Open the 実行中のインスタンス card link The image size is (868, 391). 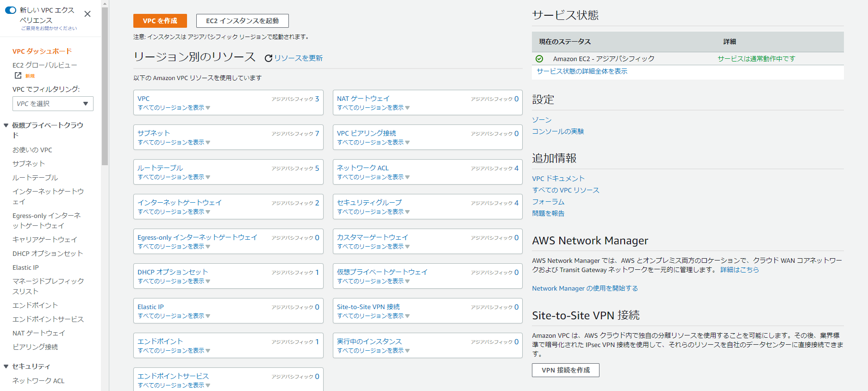coord(369,341)
